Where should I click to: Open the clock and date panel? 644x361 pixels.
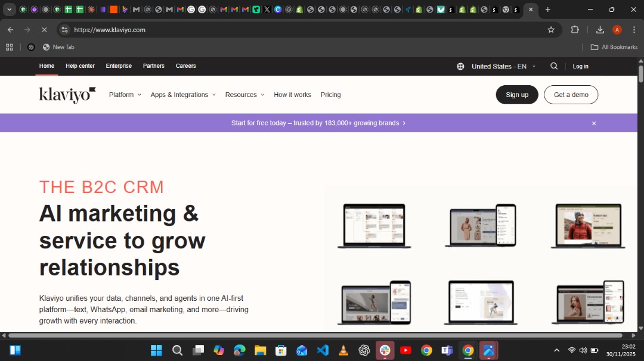click(621, 350)
